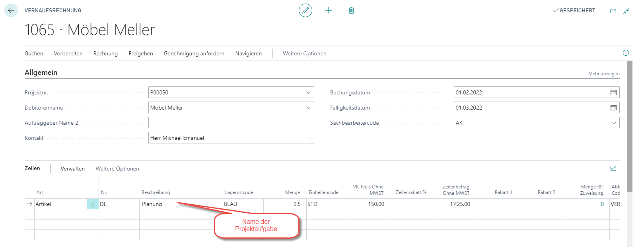
Task: Click the Beschreibung column header
Action: pos(156,192)
